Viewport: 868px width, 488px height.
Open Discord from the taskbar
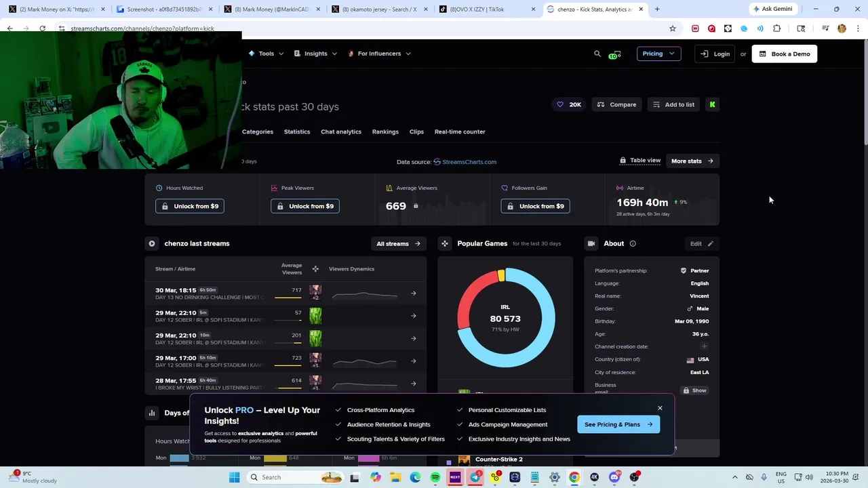[614, 477]
